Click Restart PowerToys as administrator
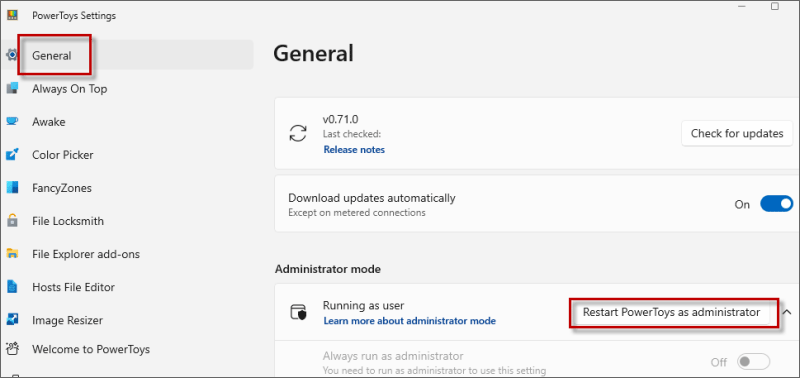The height and width of the screenshot is (378, 800). click(x=671, y=313)
